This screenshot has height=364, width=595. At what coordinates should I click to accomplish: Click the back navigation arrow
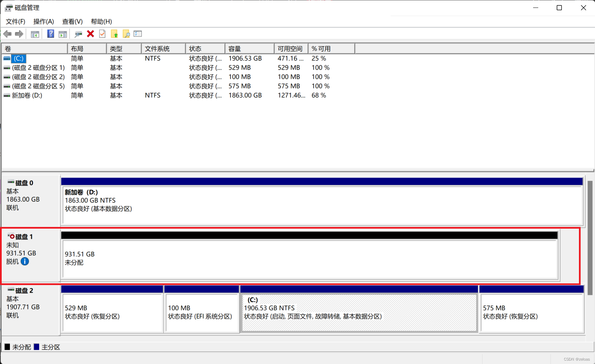tap(7, 33)
